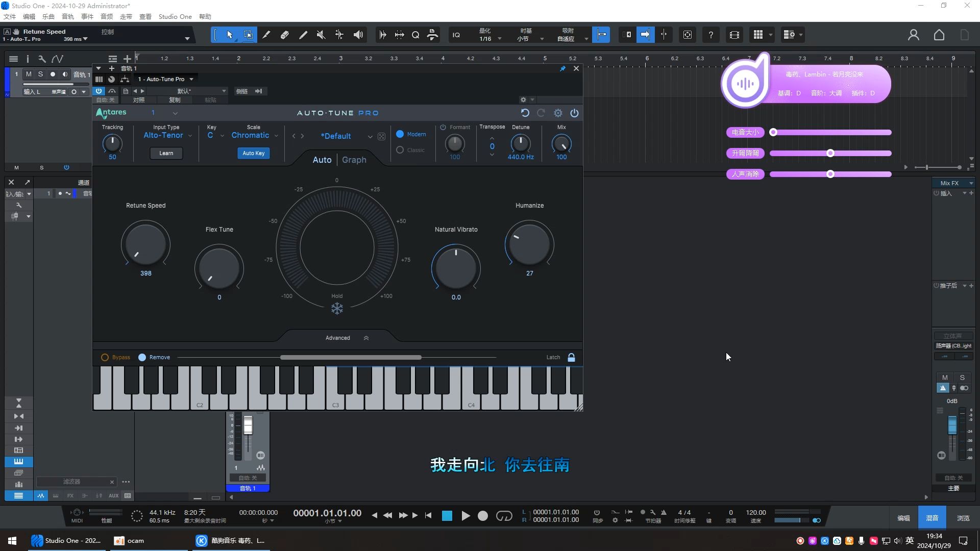
Task: Toggle the insert device activate button
Action: 99,91
